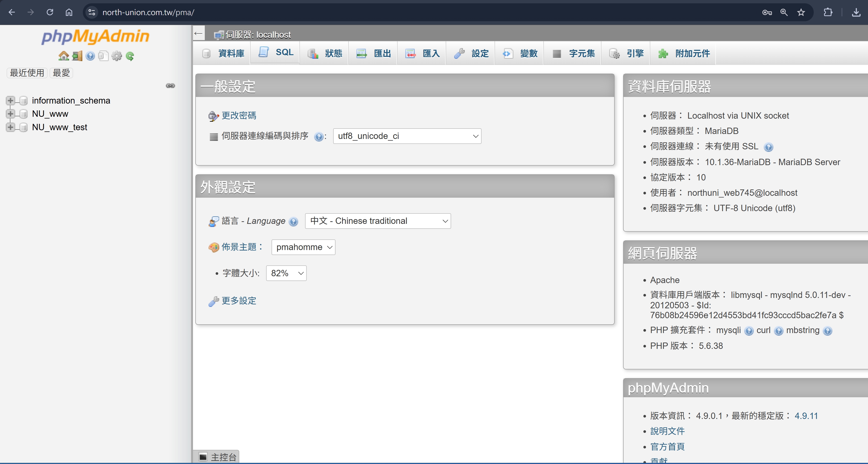Open pmahomme theme dropdown

[303, 247]
